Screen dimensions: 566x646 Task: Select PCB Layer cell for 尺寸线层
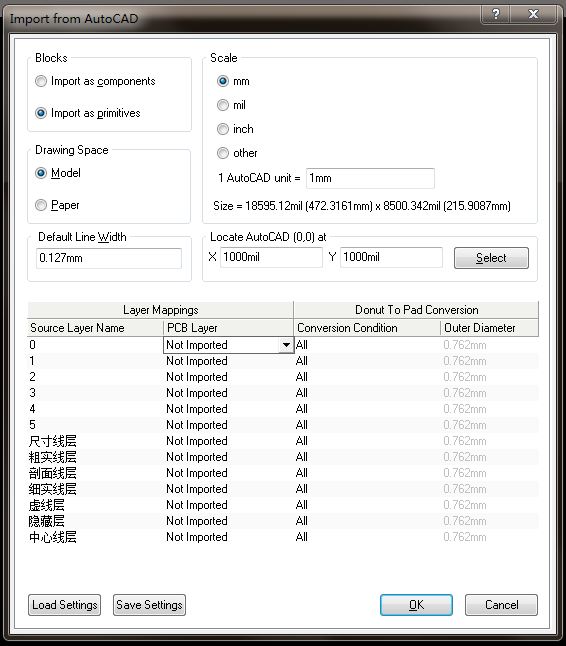[x=228, y=441]
